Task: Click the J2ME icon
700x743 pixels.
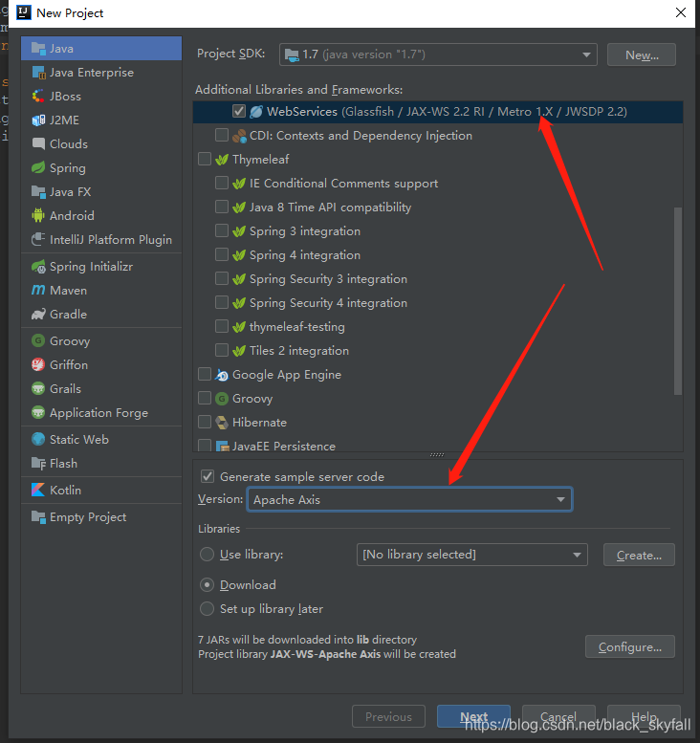Action: 38,120
